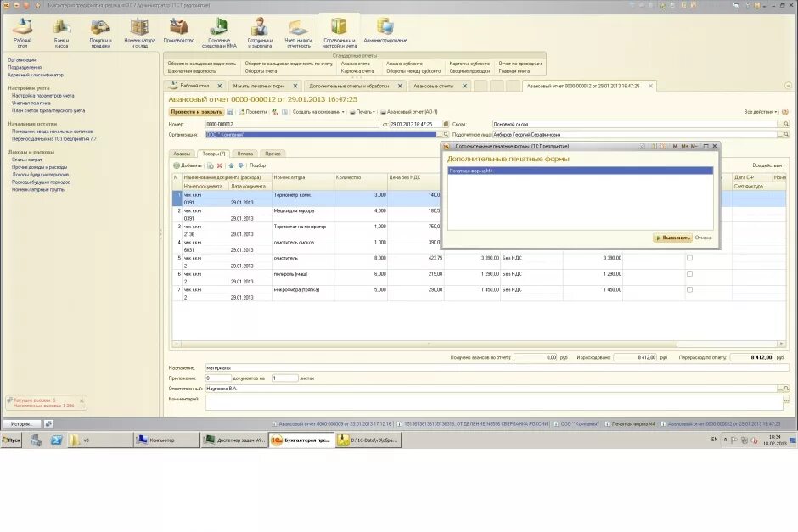Expand the Печать dropdown menu
Viewport: 798px width, 532px height.
tap(362, 112)
